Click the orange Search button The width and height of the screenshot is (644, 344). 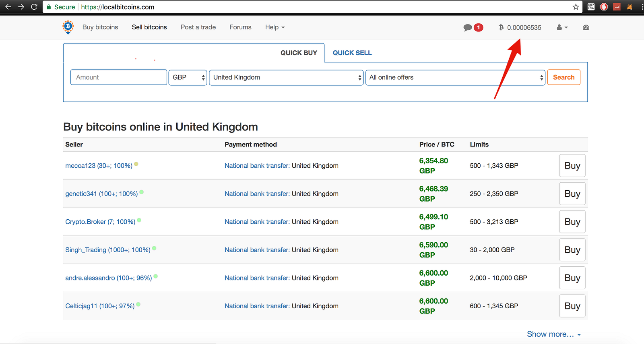(563, 77)
